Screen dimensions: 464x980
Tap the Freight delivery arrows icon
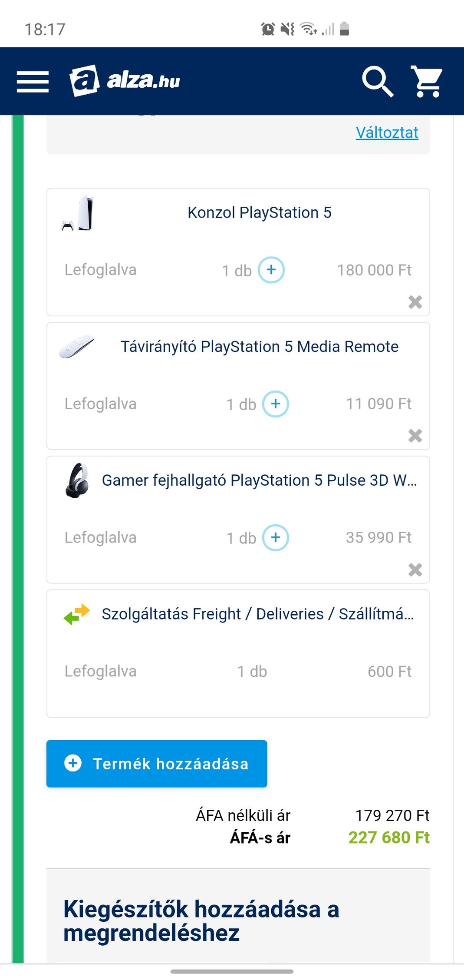point(77,614)
